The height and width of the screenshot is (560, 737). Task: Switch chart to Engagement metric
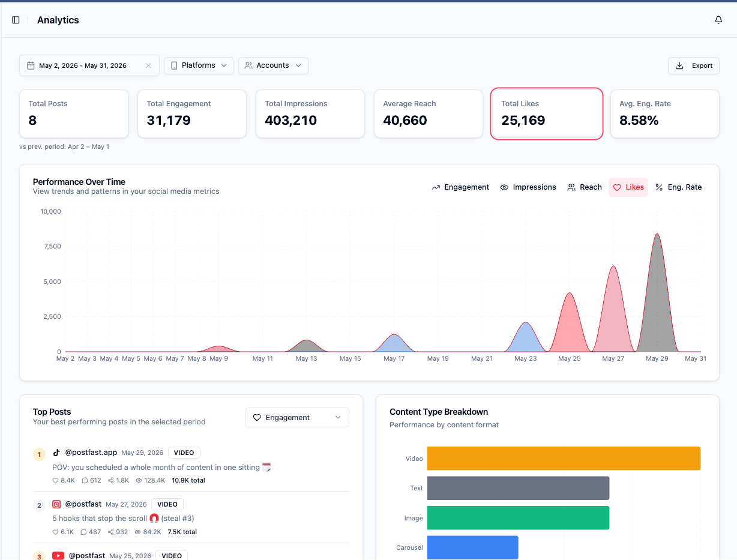click(460, 187)
